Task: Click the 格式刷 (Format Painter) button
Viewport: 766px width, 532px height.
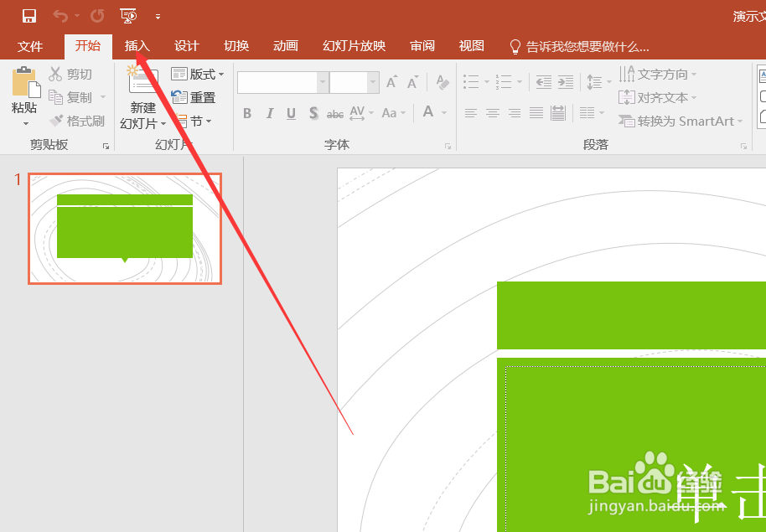Action: pos(77,121)
